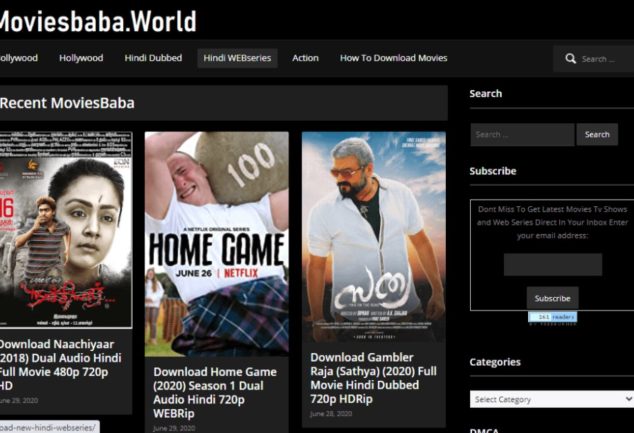Open the Gambler Raja Sathya poster
Screen dimensions: 634x433
(x=374, y=237)
